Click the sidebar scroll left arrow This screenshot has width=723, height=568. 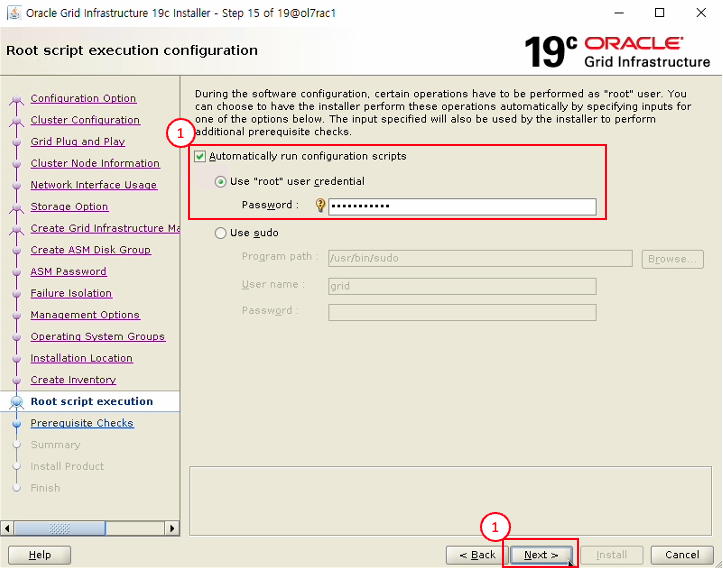point(7,528)
